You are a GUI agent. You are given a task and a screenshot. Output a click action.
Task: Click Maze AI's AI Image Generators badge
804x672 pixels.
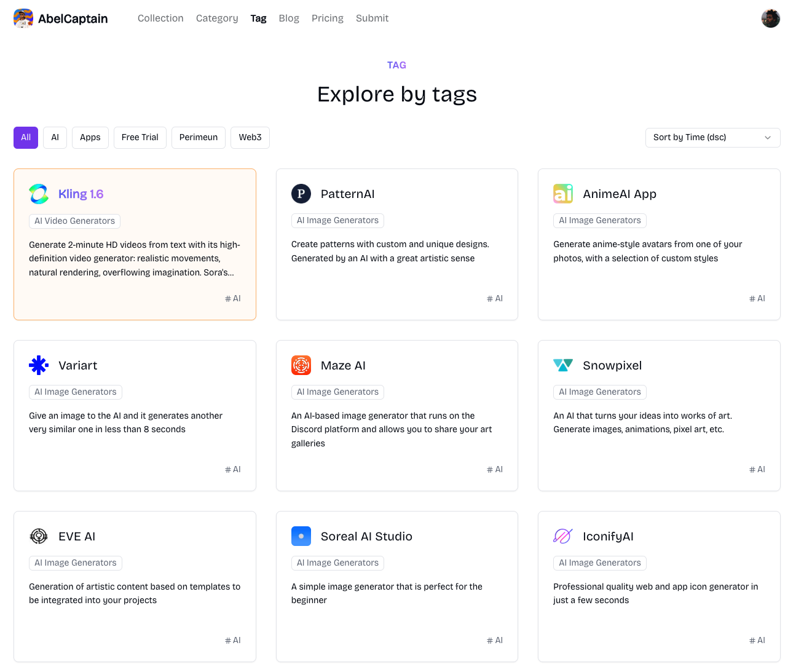337,392
